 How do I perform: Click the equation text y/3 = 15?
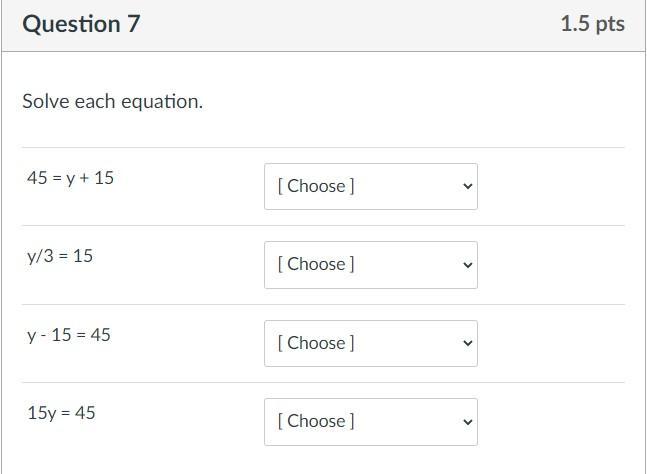pos(60,256)
